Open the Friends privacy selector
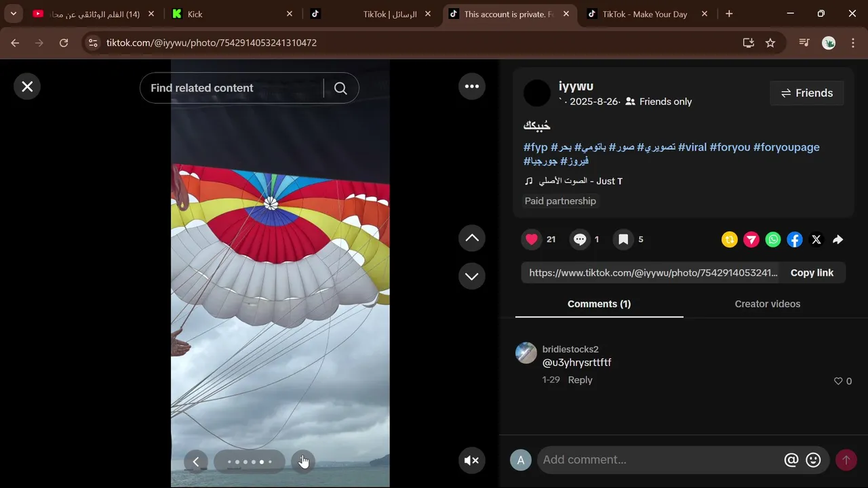Screen dimensions: 868x488 coord(807,93)
